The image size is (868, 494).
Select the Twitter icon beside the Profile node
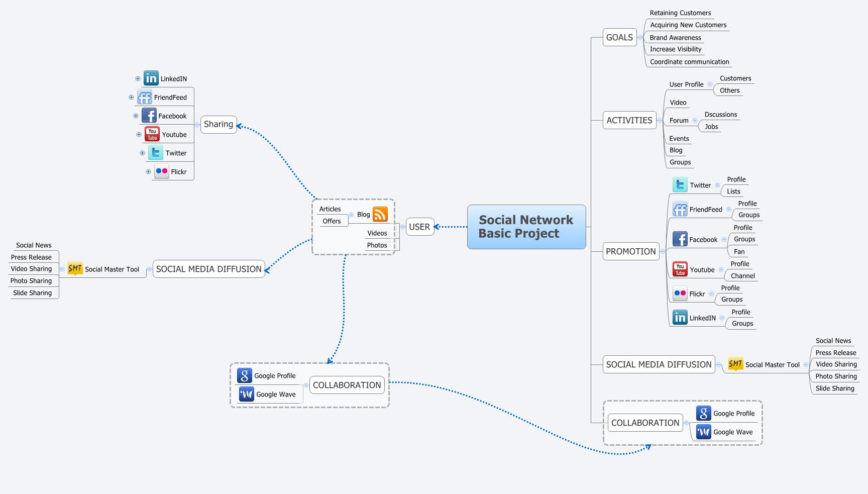680,184
